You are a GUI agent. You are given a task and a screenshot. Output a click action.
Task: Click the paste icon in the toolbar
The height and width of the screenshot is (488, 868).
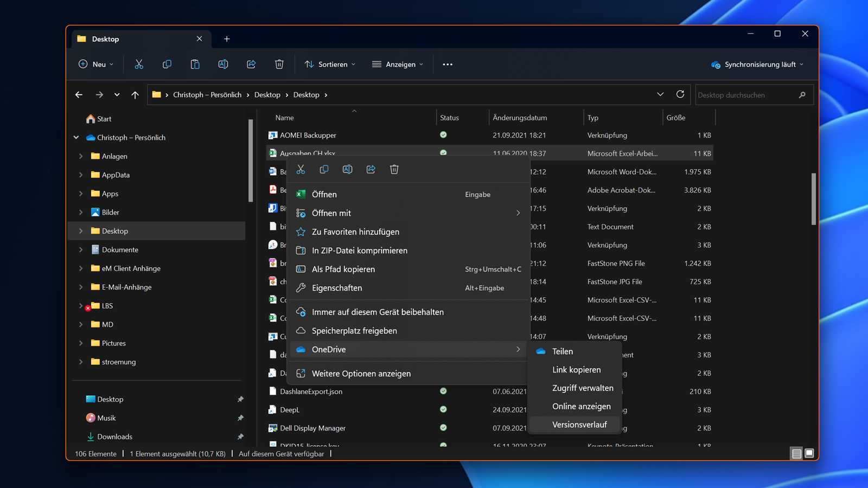point(195,65)
